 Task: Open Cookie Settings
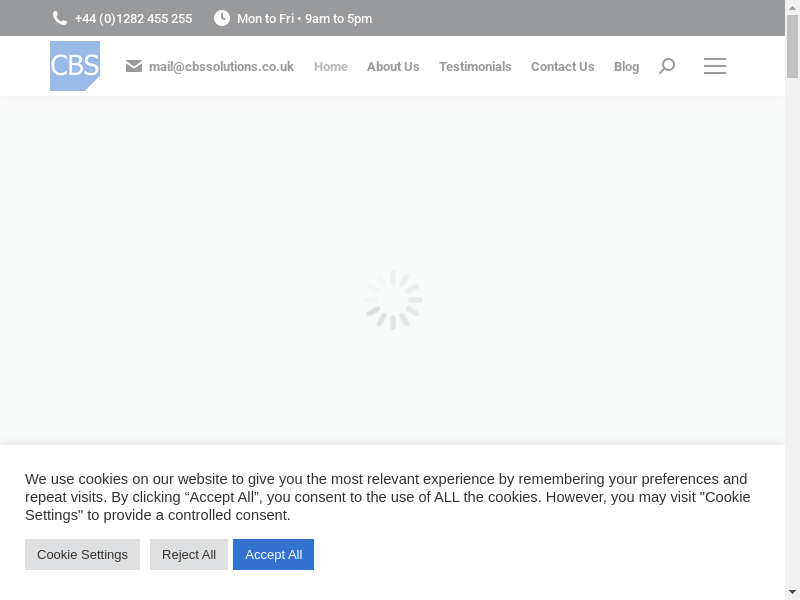82,554
